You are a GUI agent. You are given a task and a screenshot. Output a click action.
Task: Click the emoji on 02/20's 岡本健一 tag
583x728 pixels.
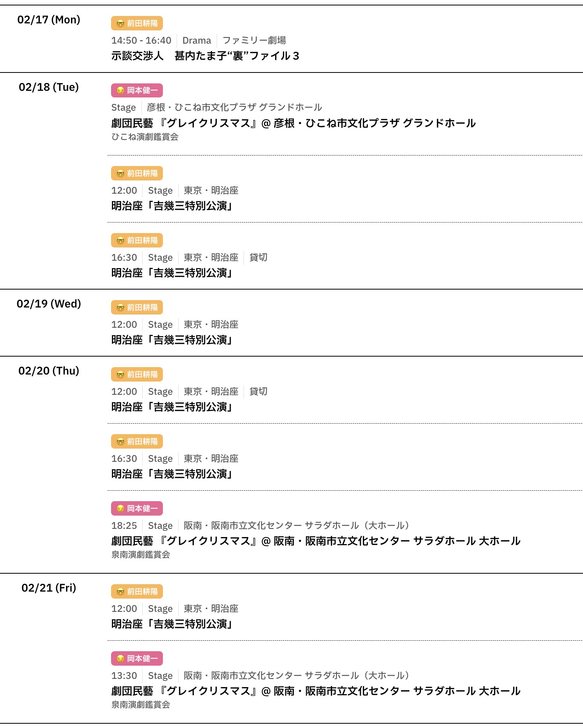click(x=120, y=509)
